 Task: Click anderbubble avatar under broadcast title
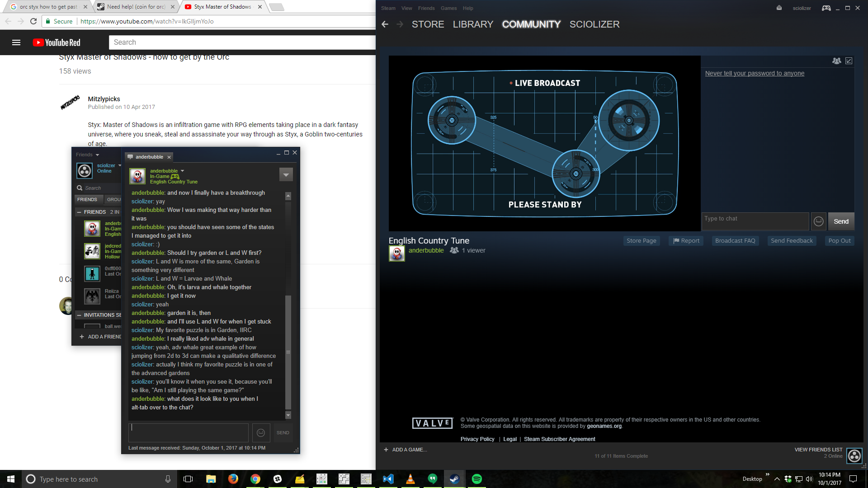click(397, 253)
